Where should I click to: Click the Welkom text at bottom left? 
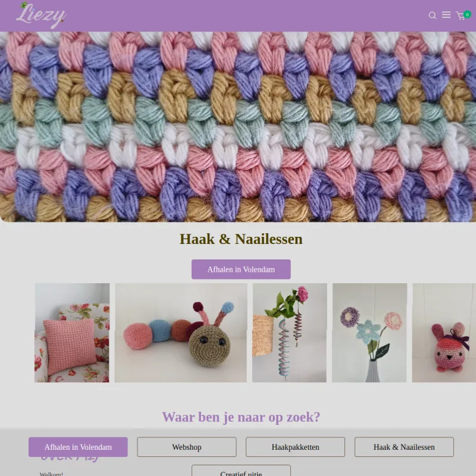coord(51,474)
